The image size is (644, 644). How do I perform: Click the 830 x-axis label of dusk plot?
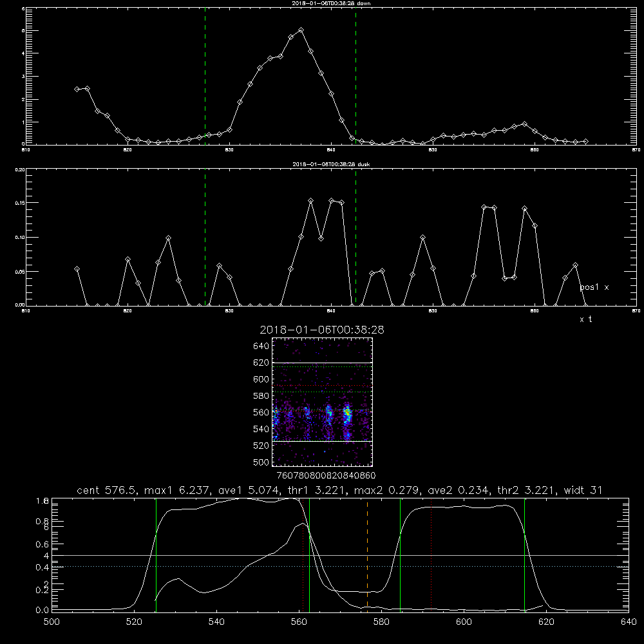pyautogui.click(x=229, y=311)
